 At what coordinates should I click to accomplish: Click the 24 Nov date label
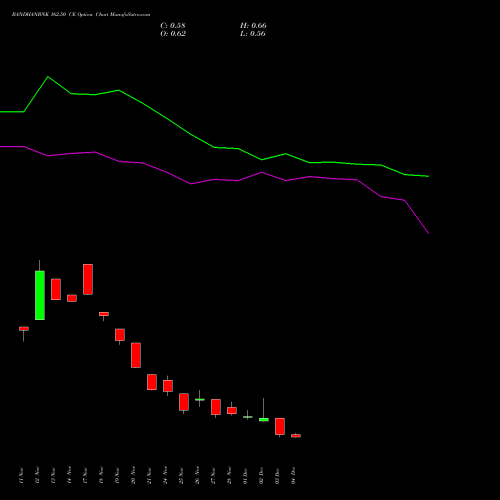(x=165, y=475)
